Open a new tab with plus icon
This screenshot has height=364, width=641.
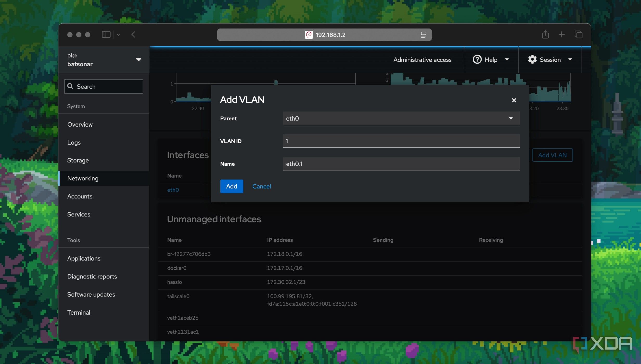click(562, 34)
